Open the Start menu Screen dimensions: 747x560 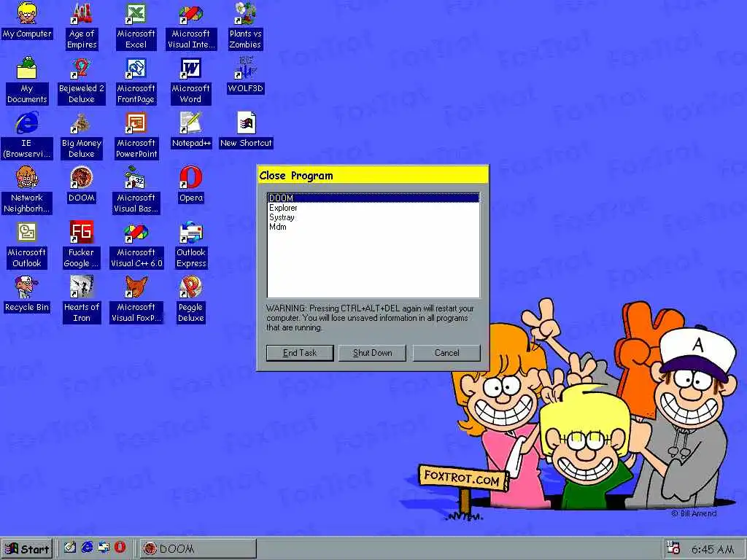(x=27, y=548)
